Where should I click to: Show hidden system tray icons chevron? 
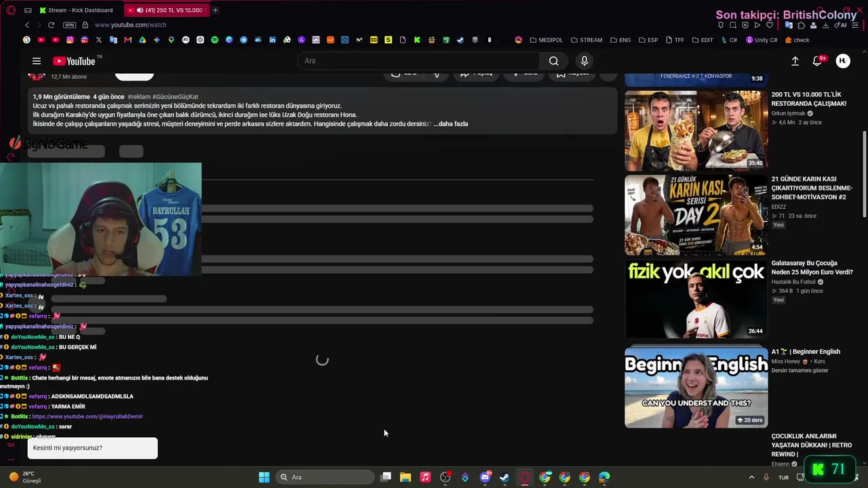(751, 477)
